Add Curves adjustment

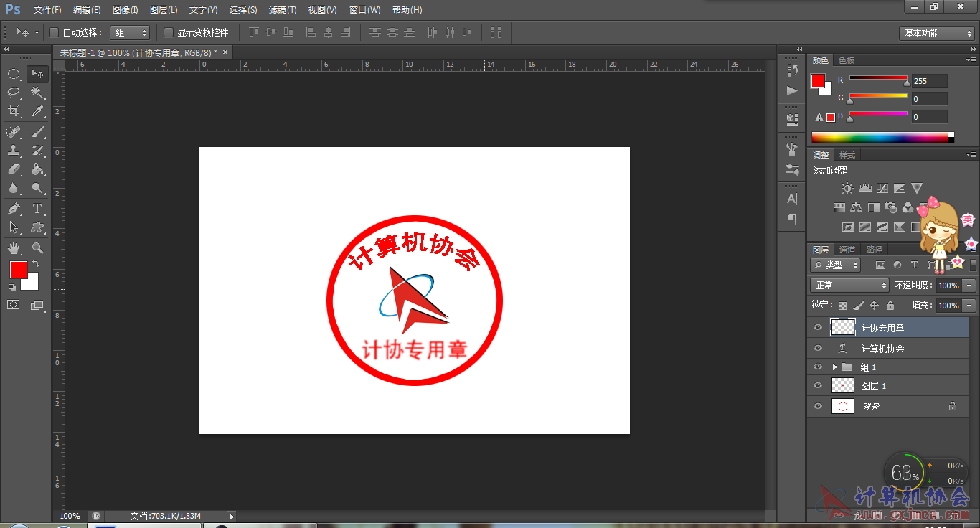[x=882, y=189]
